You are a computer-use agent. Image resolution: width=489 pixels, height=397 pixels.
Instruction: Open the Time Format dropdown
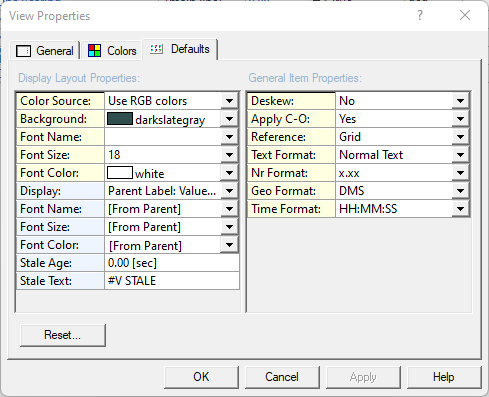pyautogui.click(x=460, y=209)
